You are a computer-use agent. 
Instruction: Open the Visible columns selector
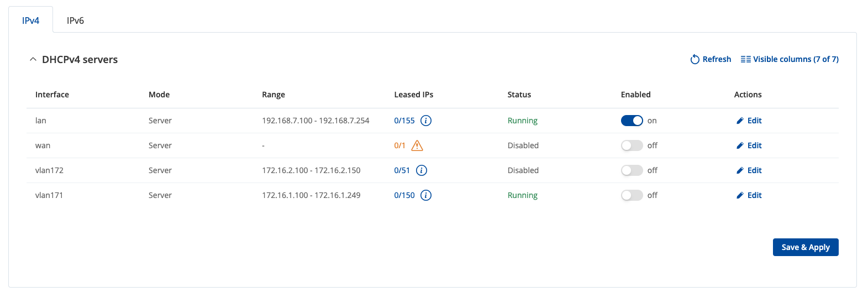(x=790, y=59)
